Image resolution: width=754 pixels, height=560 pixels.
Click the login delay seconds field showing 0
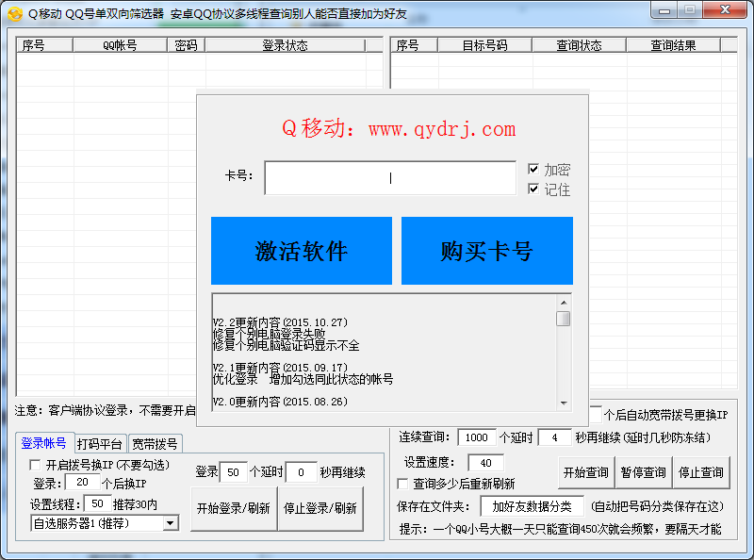pos(301,472)
